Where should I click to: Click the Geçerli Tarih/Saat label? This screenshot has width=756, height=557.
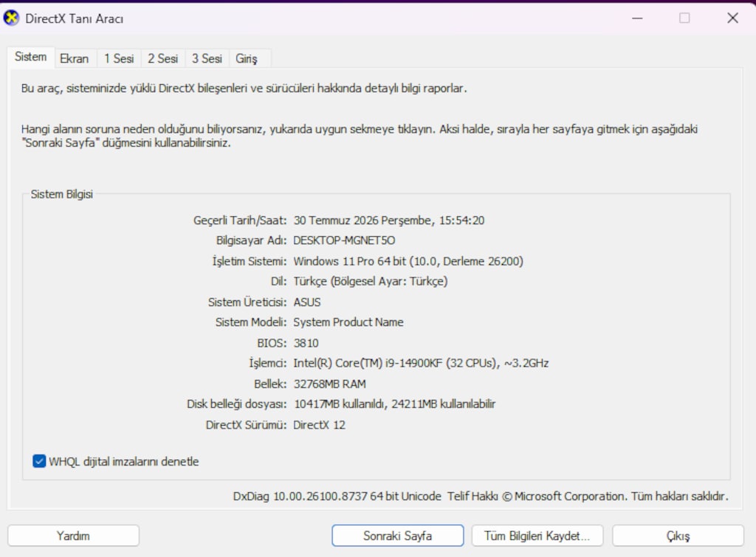(x=240, y=220)
